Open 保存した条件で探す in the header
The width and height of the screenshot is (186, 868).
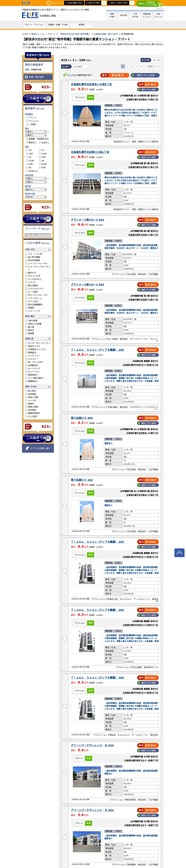[118, 3]
